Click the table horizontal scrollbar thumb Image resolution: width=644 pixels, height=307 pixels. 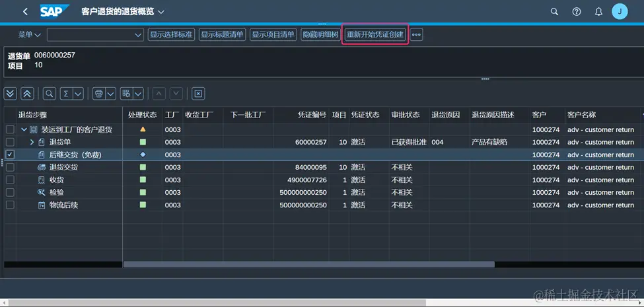point(309,264)
